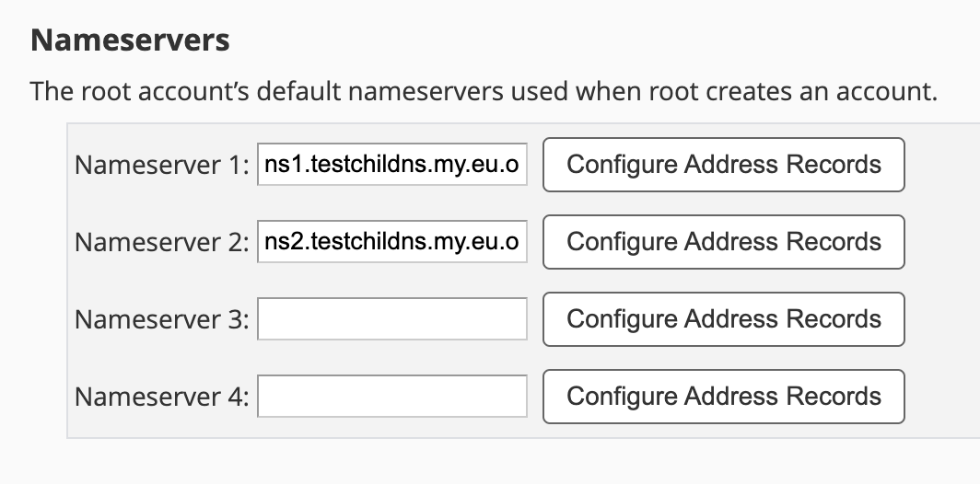
Task: Click the "Nameserver 1:" label
Action: point(162,166)
